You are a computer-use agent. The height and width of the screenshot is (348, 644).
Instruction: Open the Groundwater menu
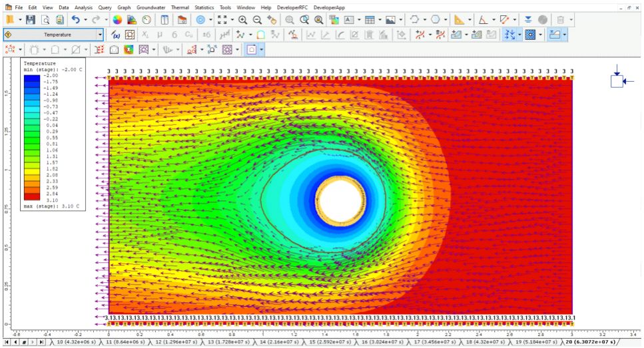tap(151, 7)
